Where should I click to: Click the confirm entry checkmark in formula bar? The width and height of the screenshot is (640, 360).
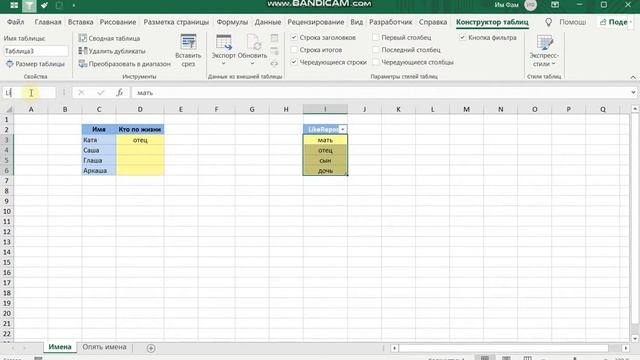[100, 93]
